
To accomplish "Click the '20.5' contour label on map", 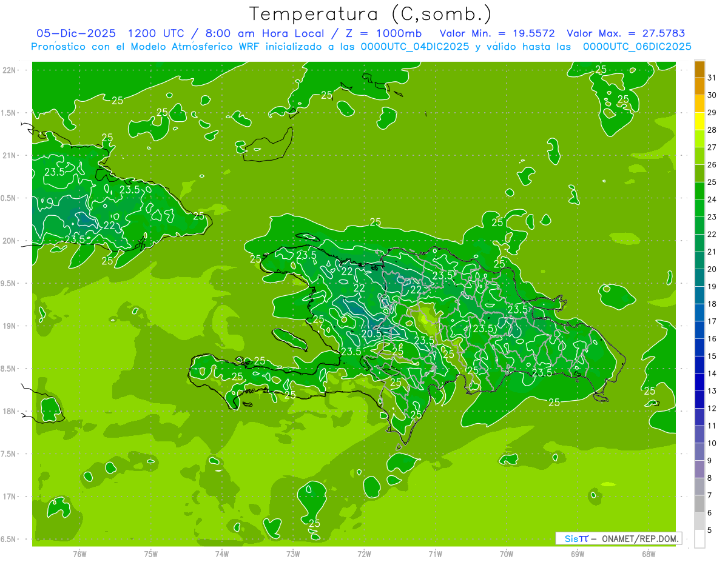I will pyautogui.click(x=371, y=333).
